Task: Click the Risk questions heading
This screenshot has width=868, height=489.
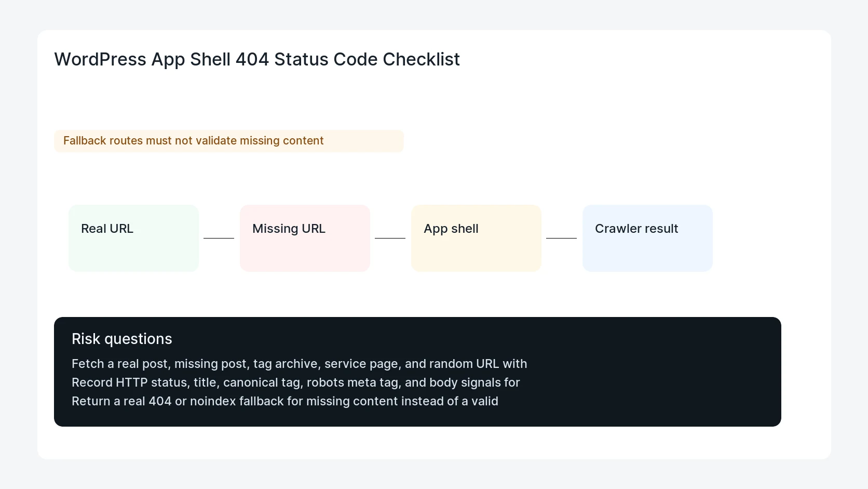Action: pyautogui.click(x=122, y=339)
